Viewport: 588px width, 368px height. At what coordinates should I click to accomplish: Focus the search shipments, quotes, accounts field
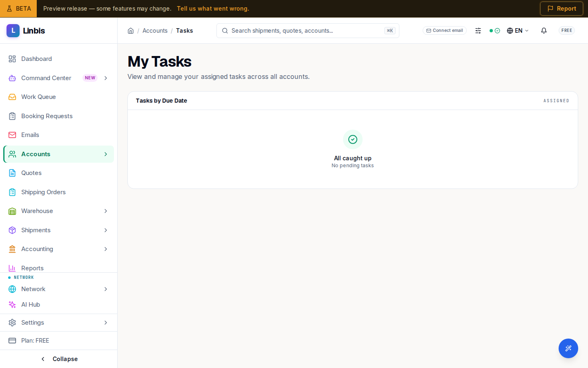click(308, 31)
